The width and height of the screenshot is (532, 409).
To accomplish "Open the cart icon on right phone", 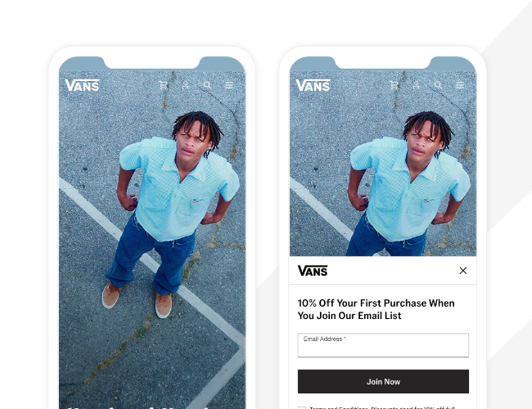I will [x=394, y=85].
